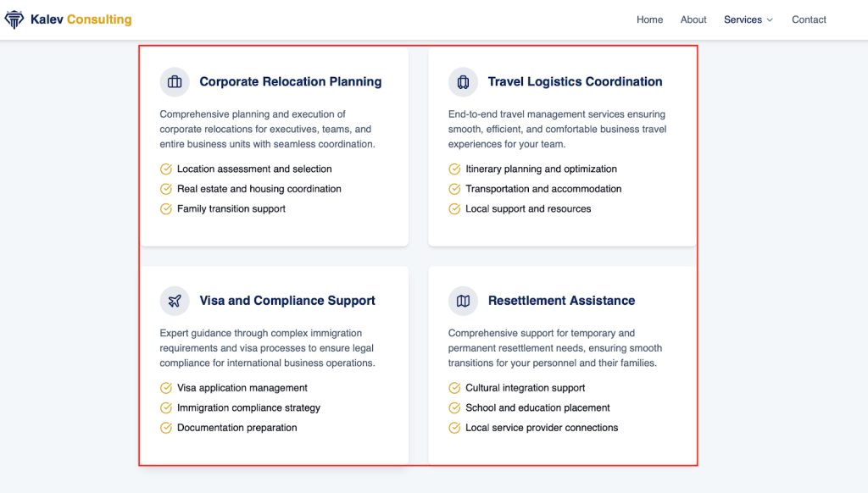Image resolution: width=868 pixels, height=493 pixels.
Task: Select the Corporate Relocation Planning heading
Action: click(x=290, y=82)
